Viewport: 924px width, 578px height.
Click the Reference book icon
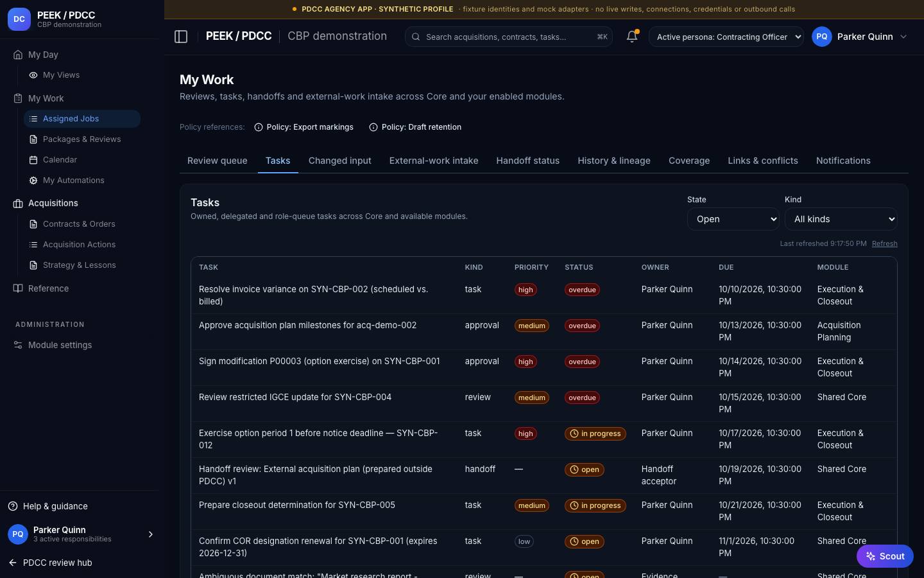pos(18,288)
